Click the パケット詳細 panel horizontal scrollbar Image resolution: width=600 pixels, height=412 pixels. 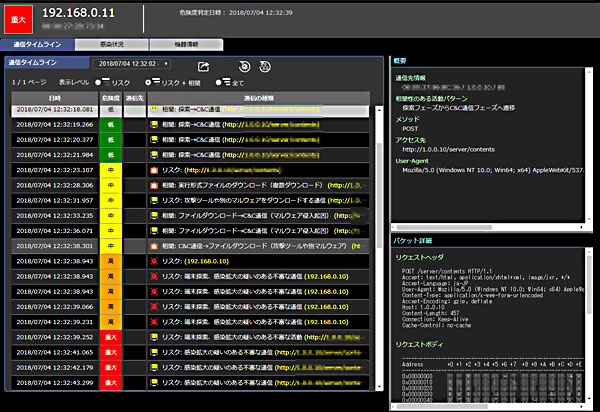(442, 407)
